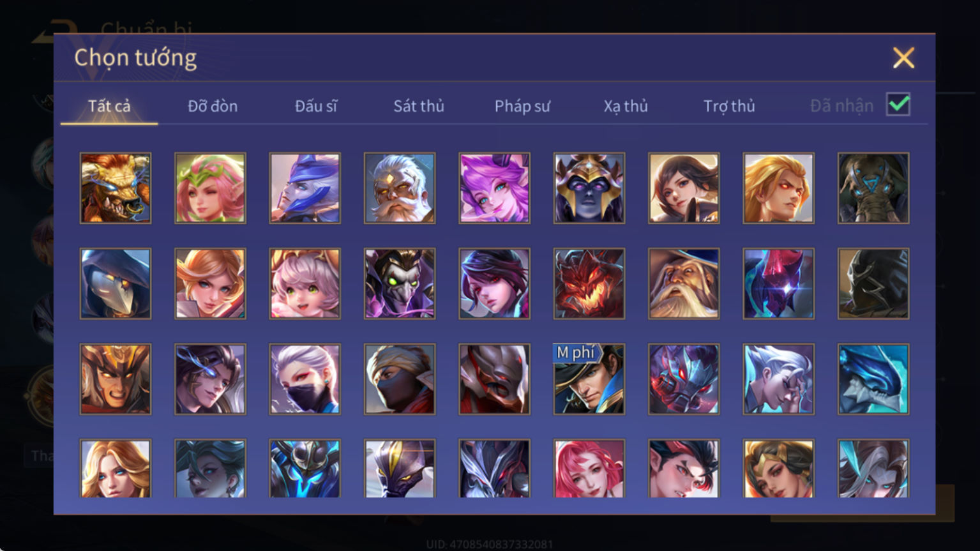Select the 'Đấu sĩ' category tab

click(316, 106)
